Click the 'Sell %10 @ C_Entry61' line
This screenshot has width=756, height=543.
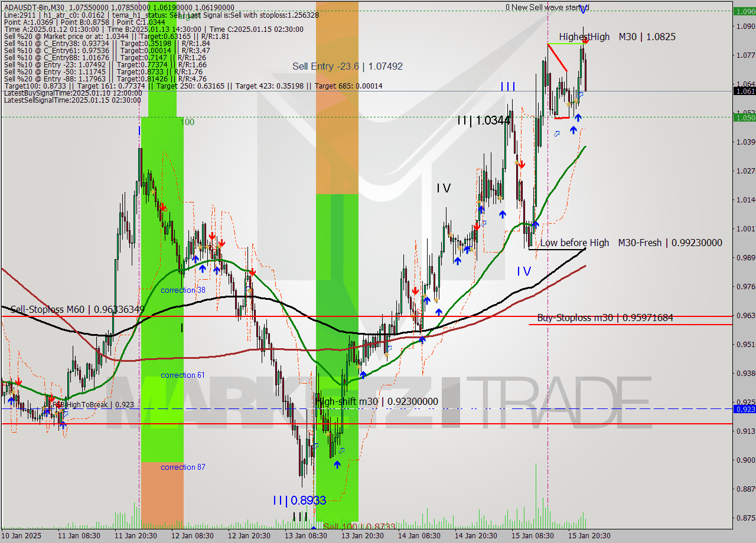pos(106,51)
